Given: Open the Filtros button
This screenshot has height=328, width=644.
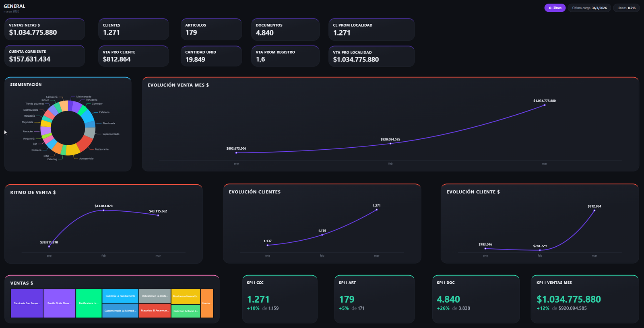Looking at the screenshot, I should click(x=555, y=8).
